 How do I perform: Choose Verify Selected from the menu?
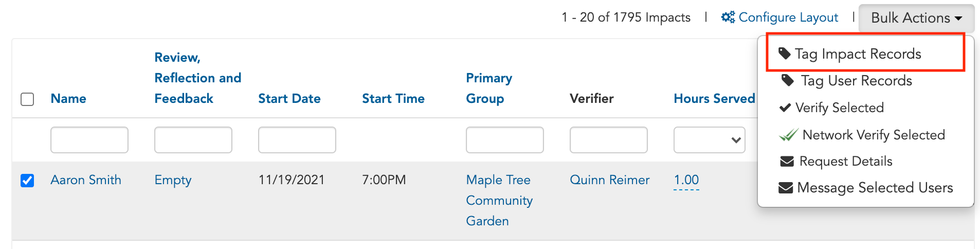(x=840, y=108)
